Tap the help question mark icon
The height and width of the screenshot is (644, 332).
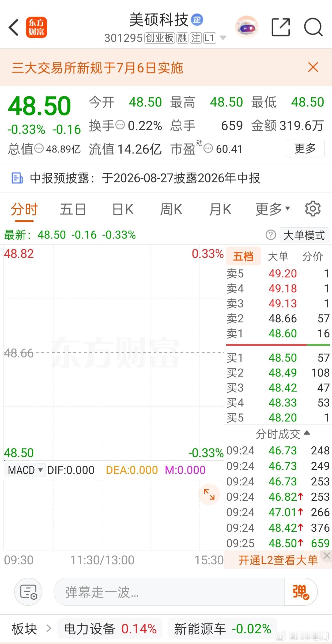coord(271,235)
